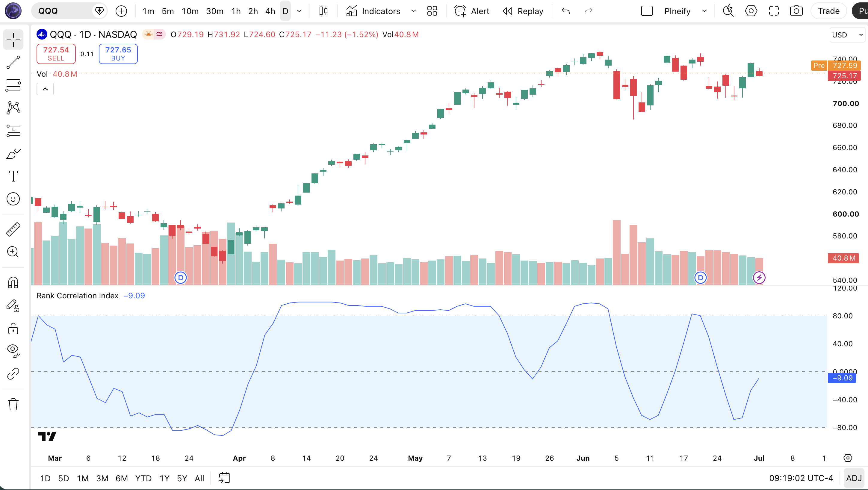Open the indicator templates grid icon
The image size is (868, 490).
(x=432, y=11)
